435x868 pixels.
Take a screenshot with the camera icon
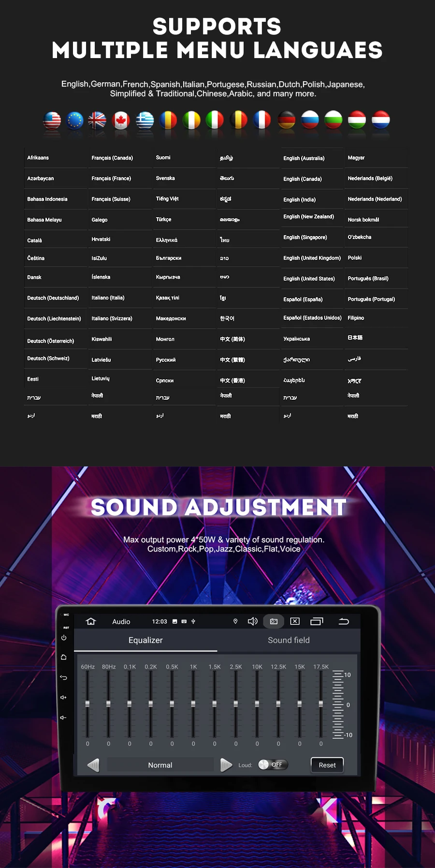tap(274, 621)
